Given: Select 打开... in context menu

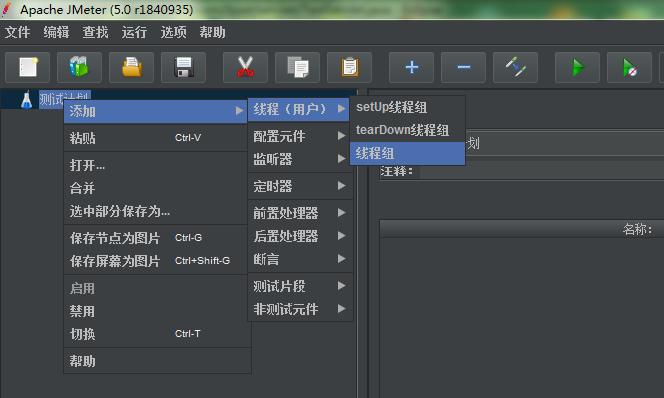Looking at the screenshot, I should pyautogui.click(x=155, y=165).
